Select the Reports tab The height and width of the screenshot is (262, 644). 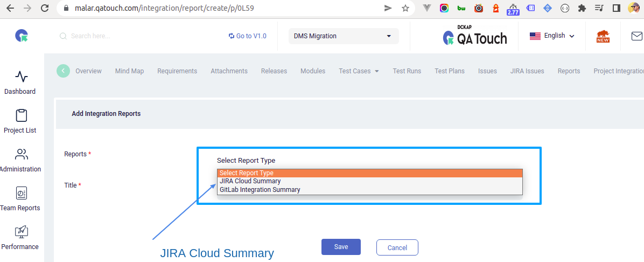coord(569,71)
